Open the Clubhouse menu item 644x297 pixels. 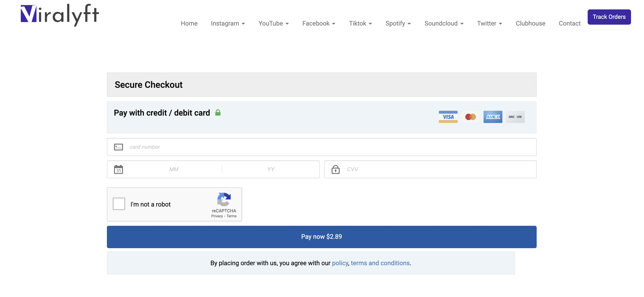coord(530,23)
